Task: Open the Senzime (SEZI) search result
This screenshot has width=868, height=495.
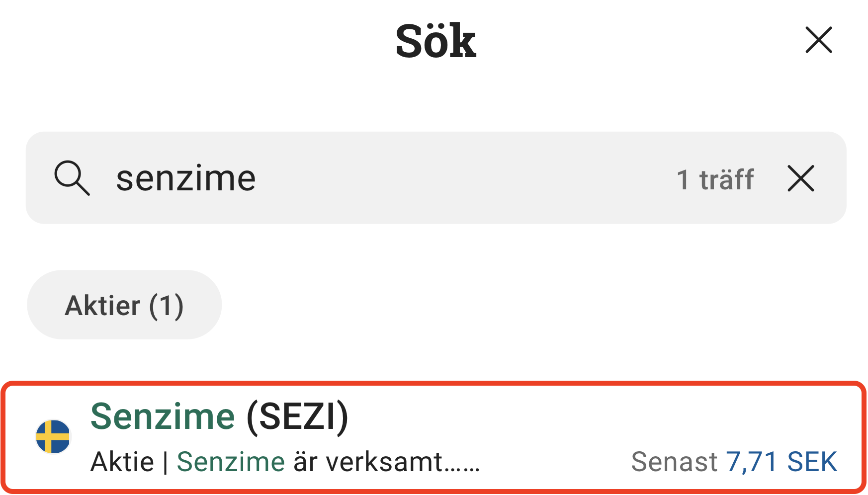Action: point(434,437)
